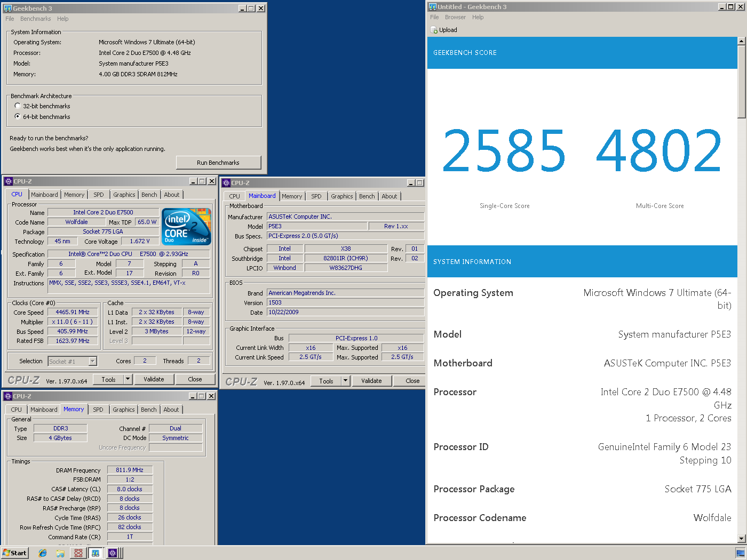The image size is (747, 560).
Task: Open the Socket #1 selection dropdown
Action: [x=92, y=362]
